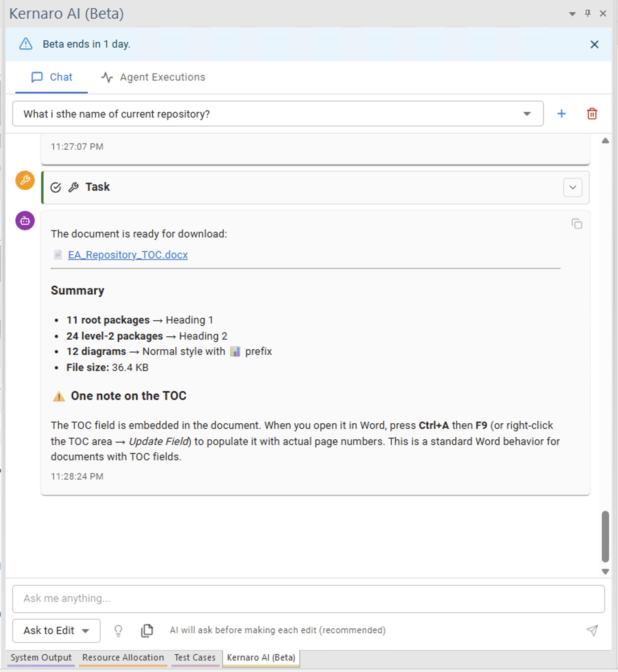This screenshot has width=618, height=672.
Task: Switch to System Output tab
Action: (x=41, y=658)
